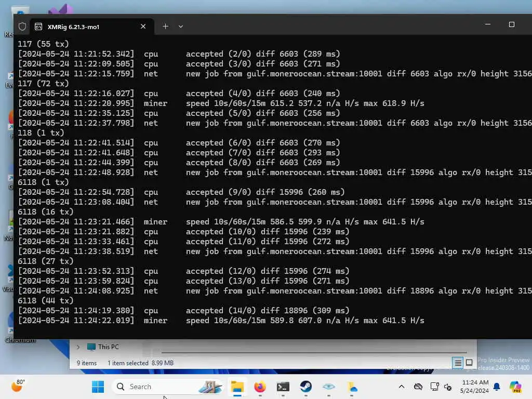
Task: Expand the This PC tree node in File Explorer
Action: (x=78, y=347)
